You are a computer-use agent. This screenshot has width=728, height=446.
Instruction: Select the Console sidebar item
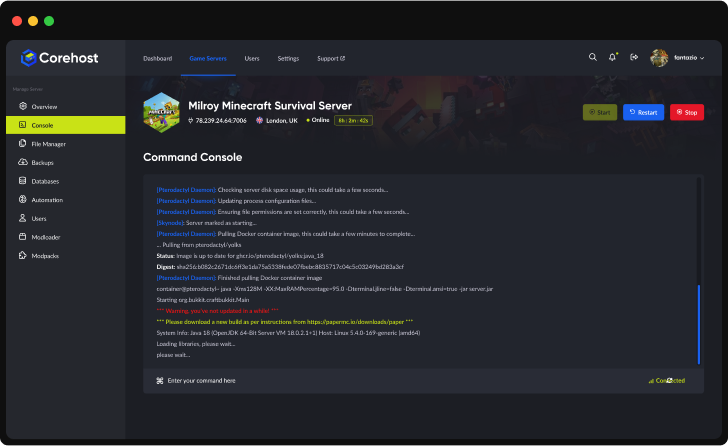[65, 125]
